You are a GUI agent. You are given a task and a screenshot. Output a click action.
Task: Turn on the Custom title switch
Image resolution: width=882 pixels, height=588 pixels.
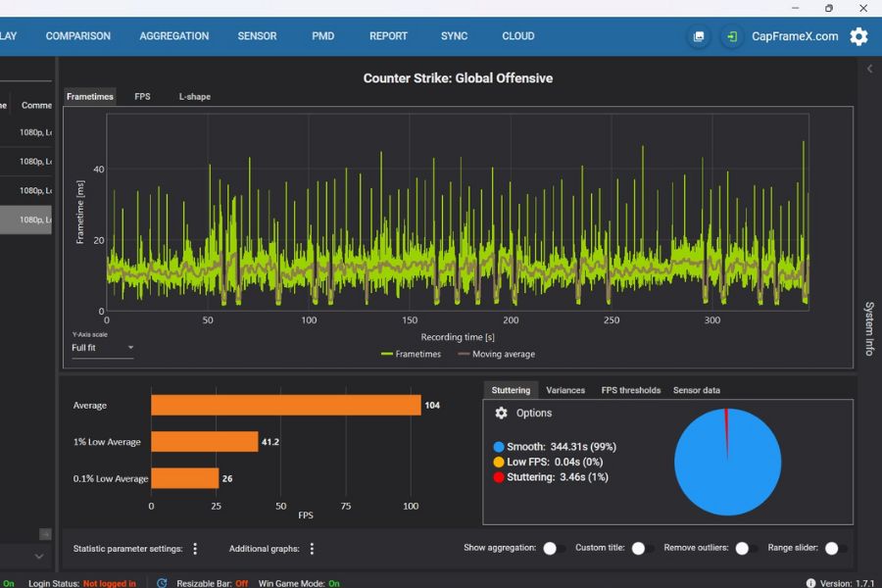[x=642, y=549]
